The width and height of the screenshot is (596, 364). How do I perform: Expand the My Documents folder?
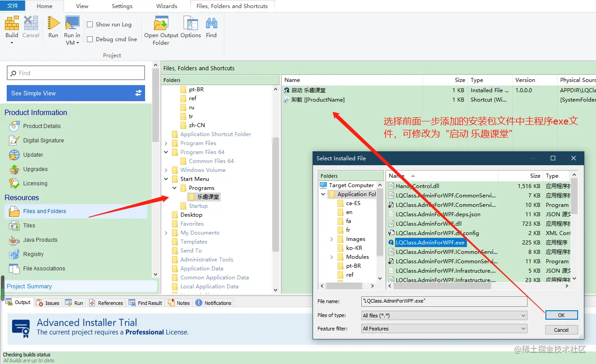166,233
